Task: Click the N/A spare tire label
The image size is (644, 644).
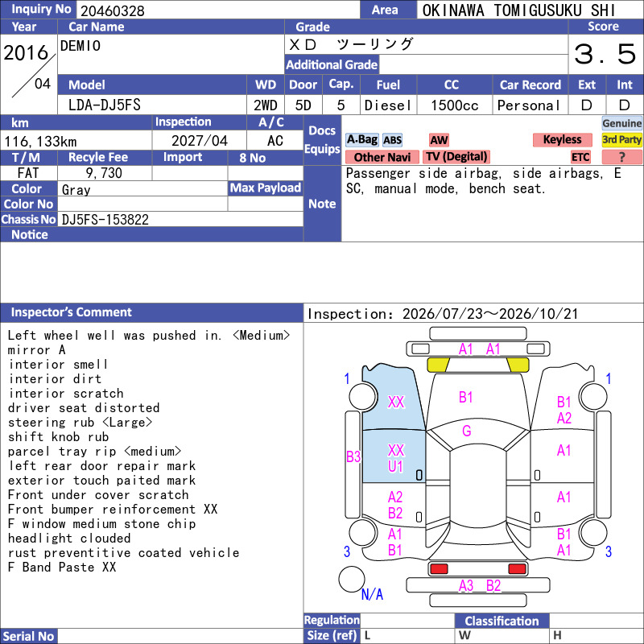Action: [372, 594]
